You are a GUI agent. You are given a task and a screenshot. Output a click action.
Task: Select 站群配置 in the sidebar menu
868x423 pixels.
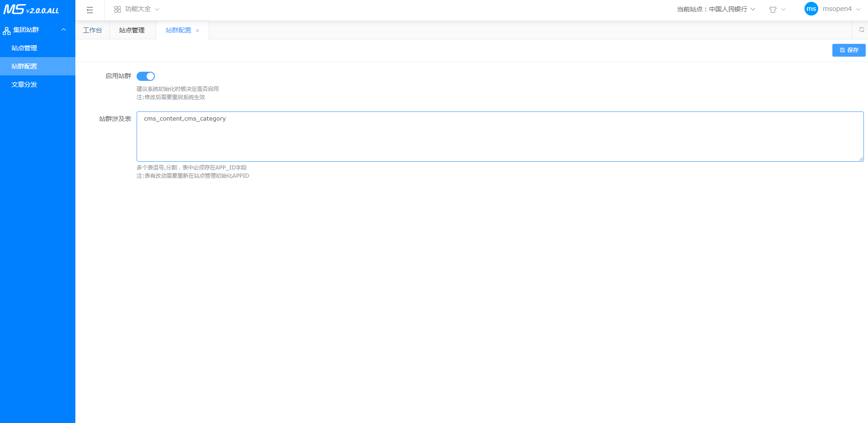coord(25,66)
